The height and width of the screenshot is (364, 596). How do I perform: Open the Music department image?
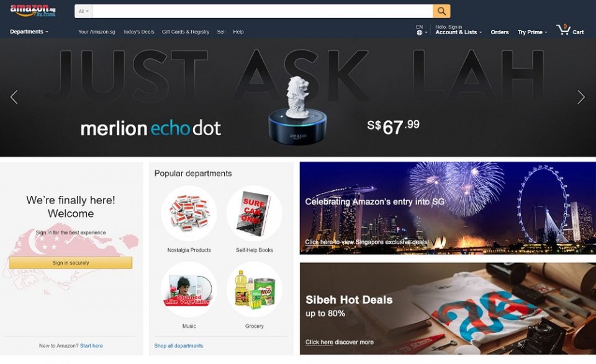pyautogui.click(x=189, y=289)
